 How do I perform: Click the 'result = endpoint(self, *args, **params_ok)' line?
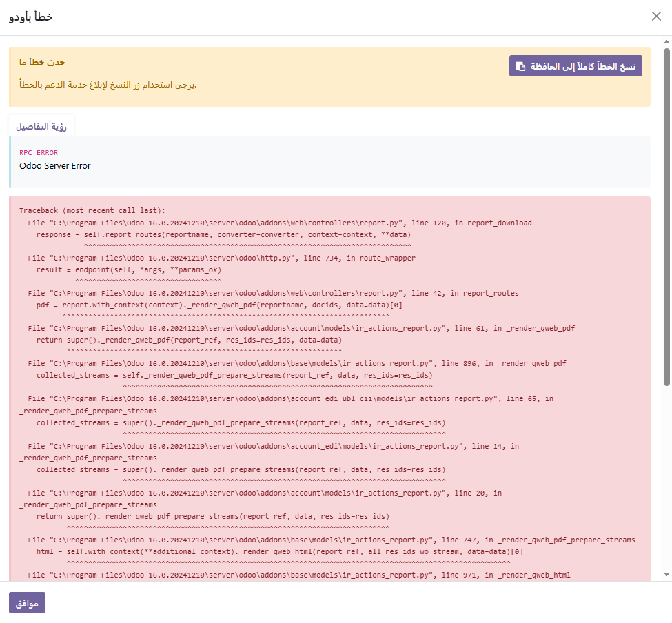(x=129, y=270)
